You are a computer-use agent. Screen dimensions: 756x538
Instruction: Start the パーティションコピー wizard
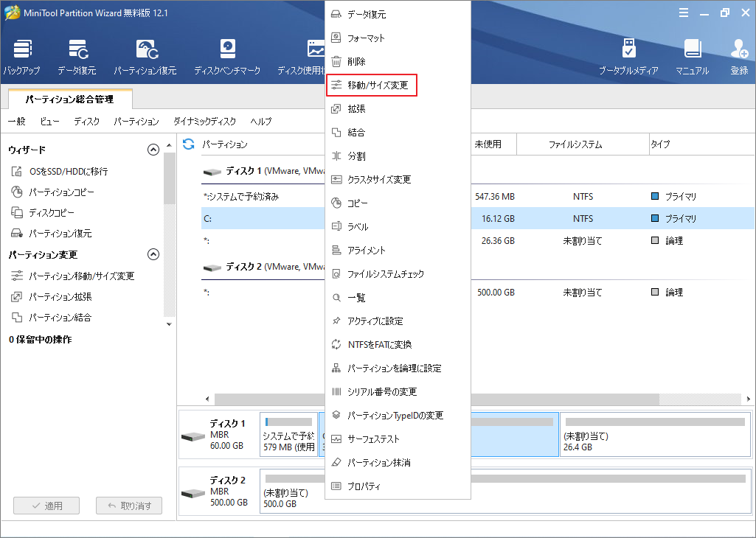[52, 192]
